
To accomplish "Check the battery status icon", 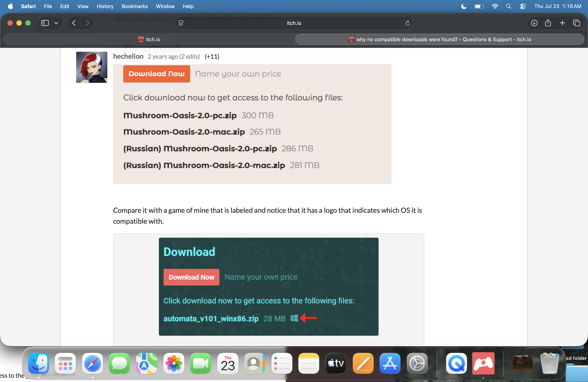I will tap(479, 6).
